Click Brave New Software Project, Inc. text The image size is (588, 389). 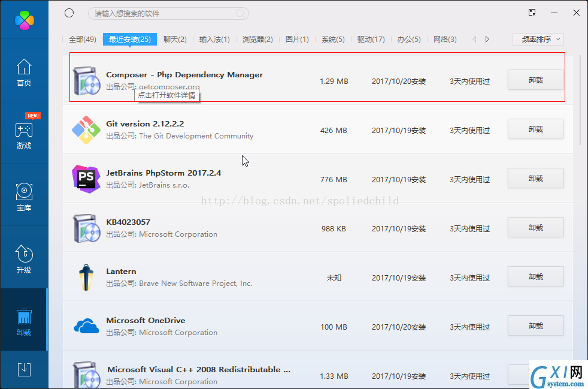tap(195, 284)
